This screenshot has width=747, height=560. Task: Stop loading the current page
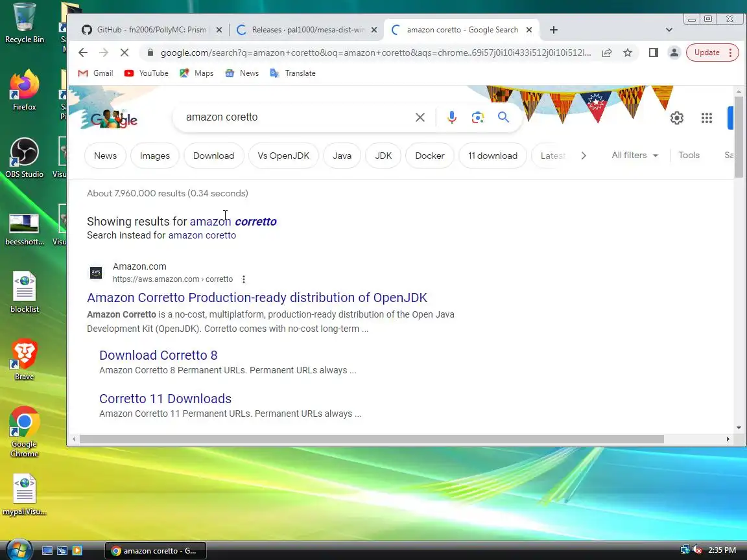124,52
